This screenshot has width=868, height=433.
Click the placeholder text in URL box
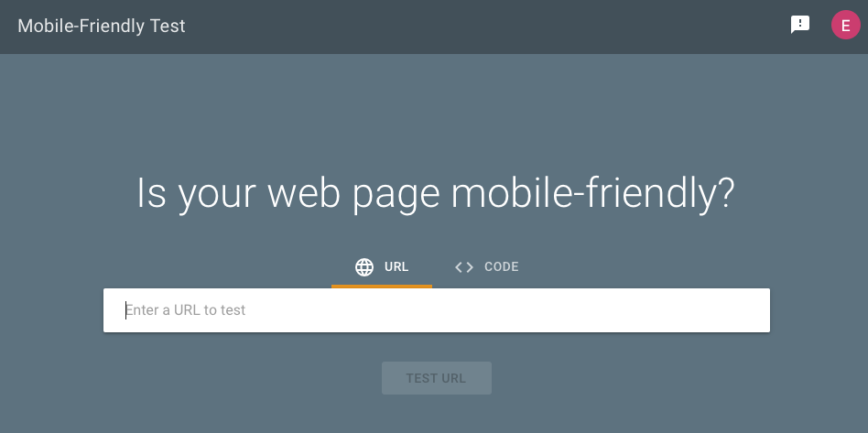[186, 310]
